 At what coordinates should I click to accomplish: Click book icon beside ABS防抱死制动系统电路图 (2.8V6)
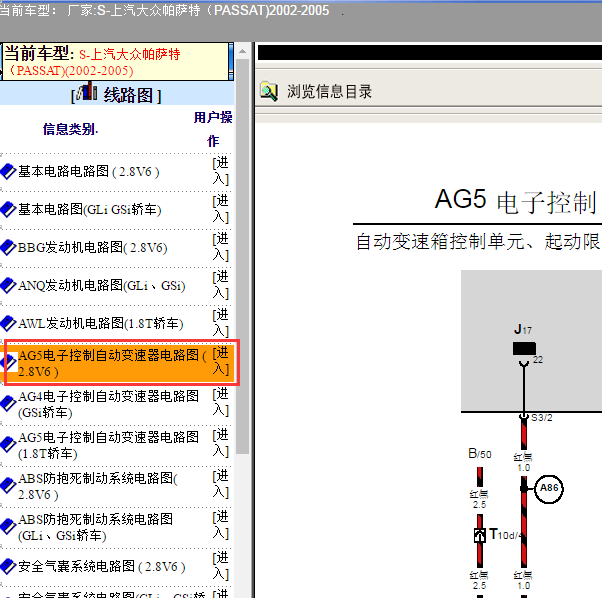pyautogui.click(x=8, y=486)
